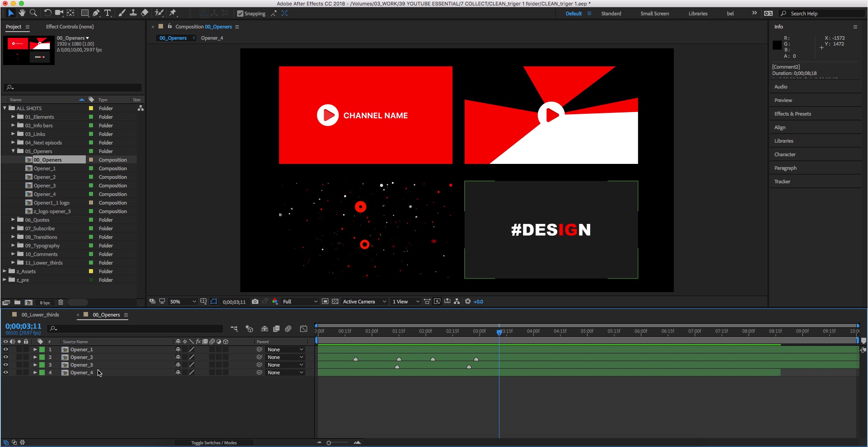Open the Graph Editor in the timeline
Screen dimensions: 868x447
click(303, 329)
